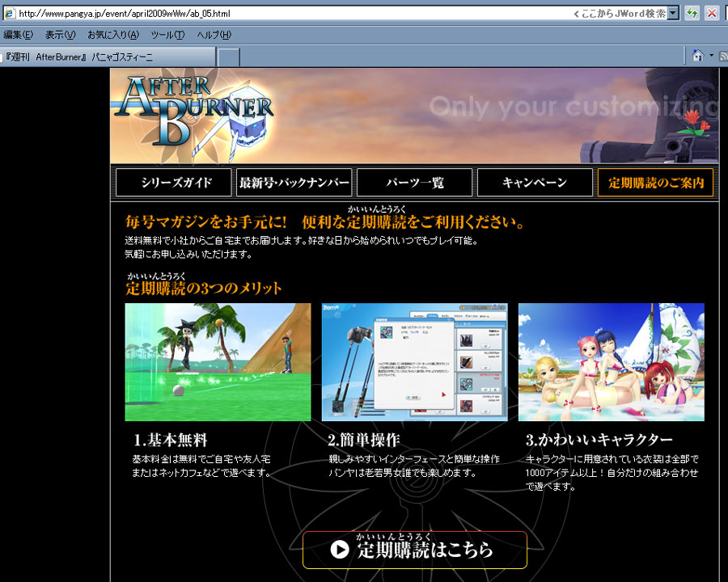Open the 表示(V) menu

pos(60,35)
